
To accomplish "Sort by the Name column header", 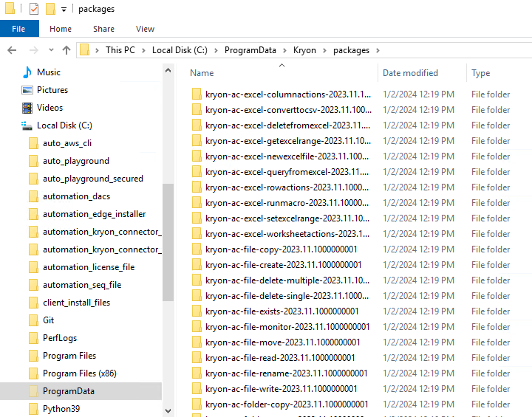I will [202, 73].
